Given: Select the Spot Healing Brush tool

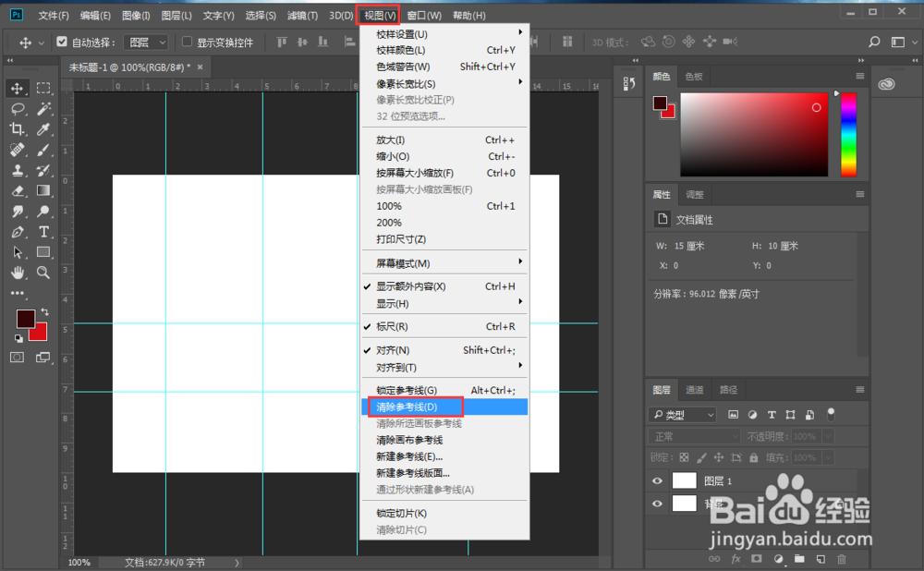Looking at the screenshot, I should coord(17,150).
